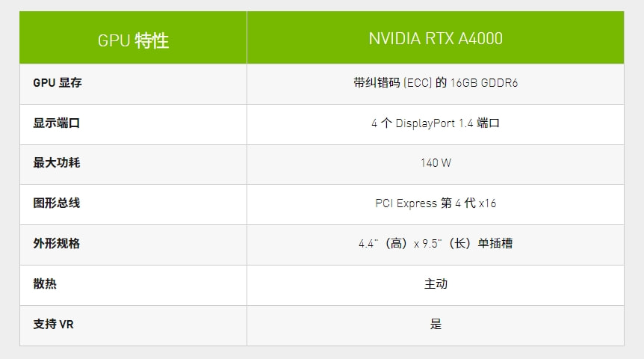This screenshot has height=359, width=644.
Task: Click the 16GB GDDR6 memory text
Action: click(484, 83)
